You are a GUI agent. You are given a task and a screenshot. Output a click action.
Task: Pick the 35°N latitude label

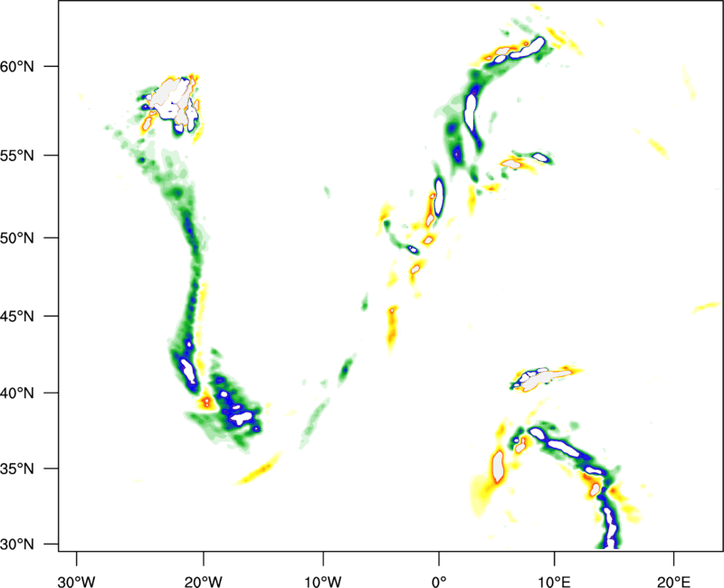[17, 469]
